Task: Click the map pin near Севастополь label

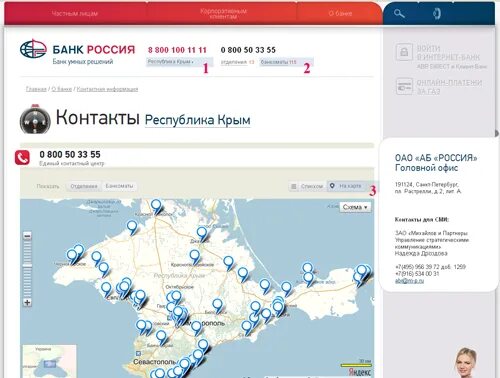Action: click(x=183, y=364)
